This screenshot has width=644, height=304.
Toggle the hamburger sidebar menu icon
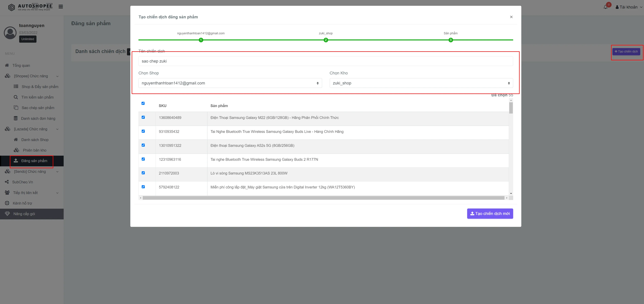61,7
